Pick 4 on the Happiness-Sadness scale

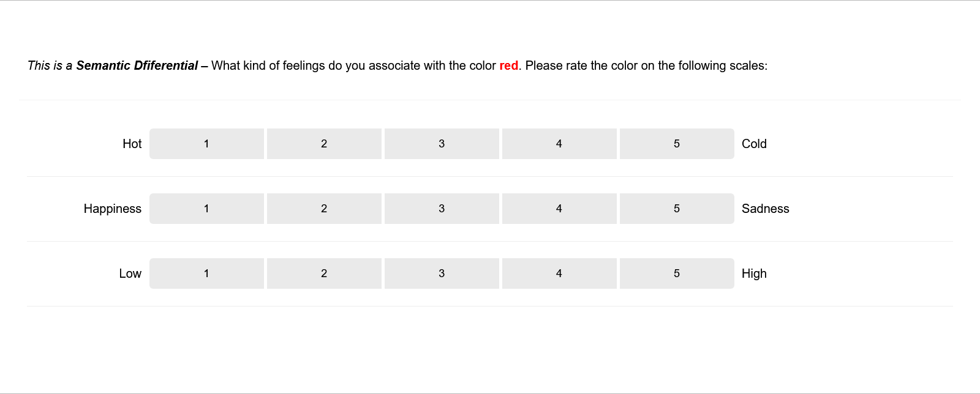coord(559,209)
